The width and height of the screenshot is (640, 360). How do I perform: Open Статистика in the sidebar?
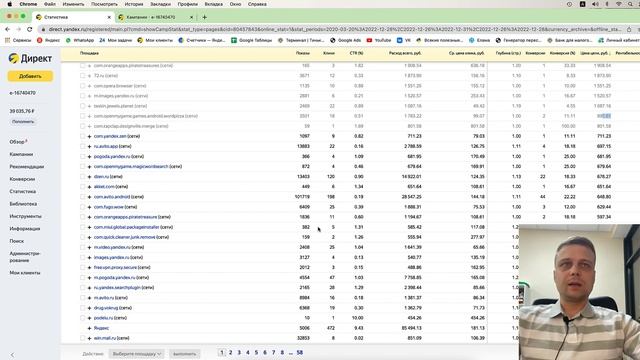[x=22, y=191]
